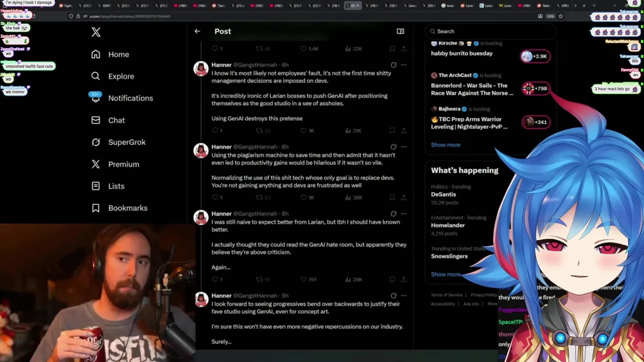Focus the X Search field

pyautogui.click(x=491, y=31)
